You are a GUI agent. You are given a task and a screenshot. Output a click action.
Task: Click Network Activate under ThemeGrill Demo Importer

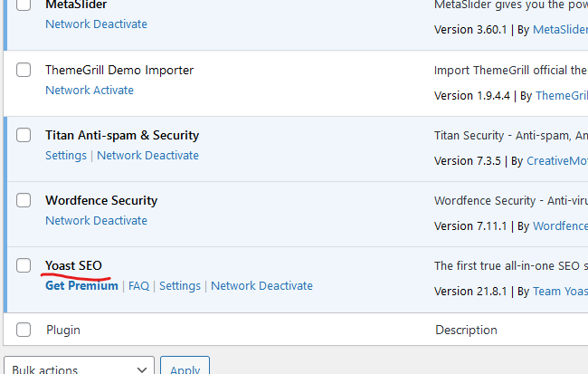pos(90,91)
